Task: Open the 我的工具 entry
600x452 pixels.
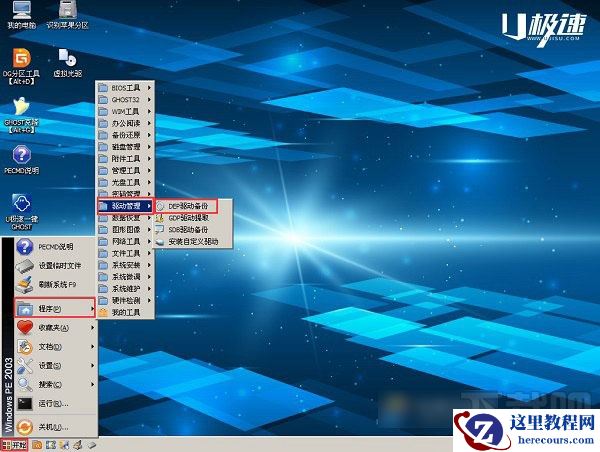Action: (125, 313)
